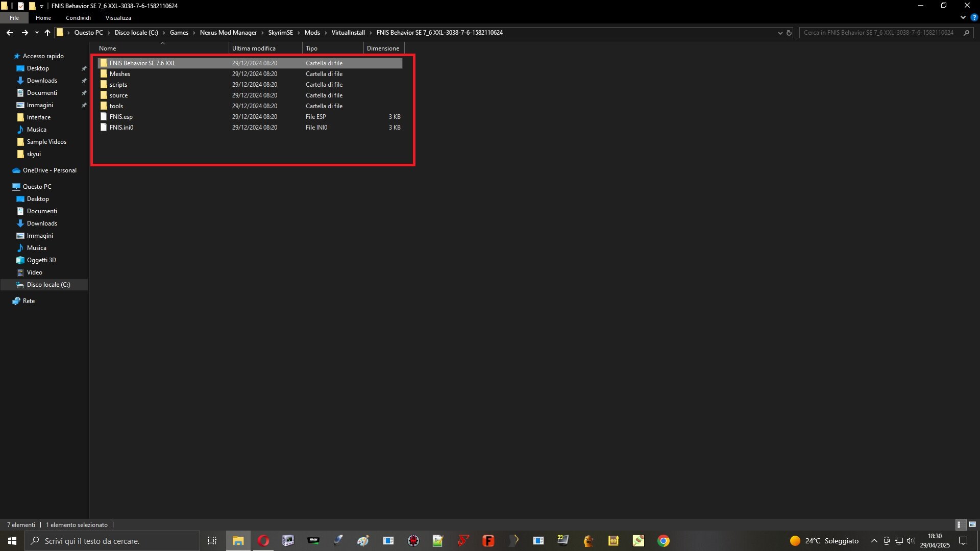Expand the chevron after VirtualInstall in the address bar
The width and height of the screenshot is (980, 551).
tap(371, 33)
